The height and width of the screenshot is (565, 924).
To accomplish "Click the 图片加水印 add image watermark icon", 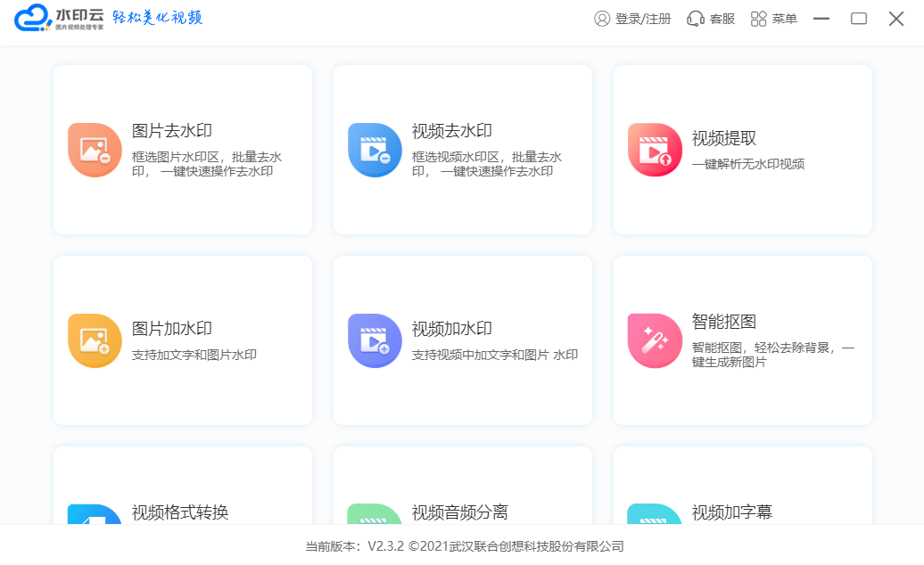I will 94,340.
